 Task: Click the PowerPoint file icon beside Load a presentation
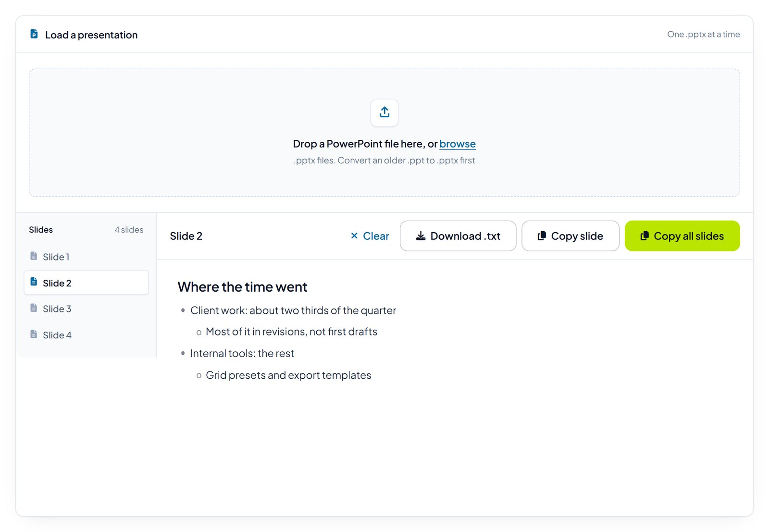click(x=34, y=34)
